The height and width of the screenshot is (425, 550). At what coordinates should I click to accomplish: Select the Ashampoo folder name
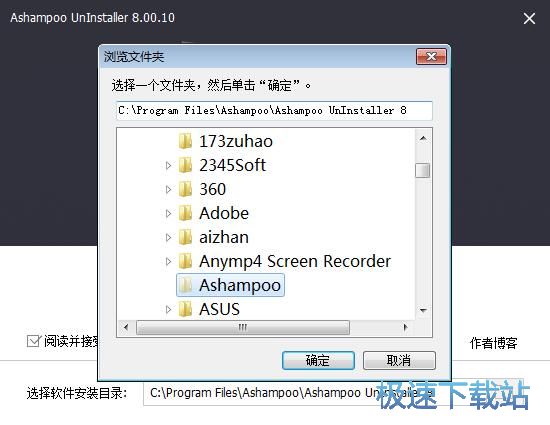pos(240,285)
